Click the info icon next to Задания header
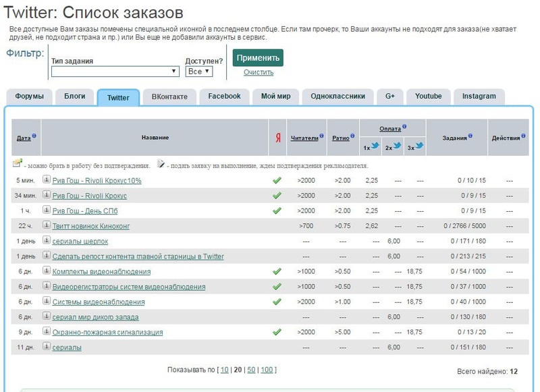Image resolution: width=540 pixels, height=392 pixels. 470,136
